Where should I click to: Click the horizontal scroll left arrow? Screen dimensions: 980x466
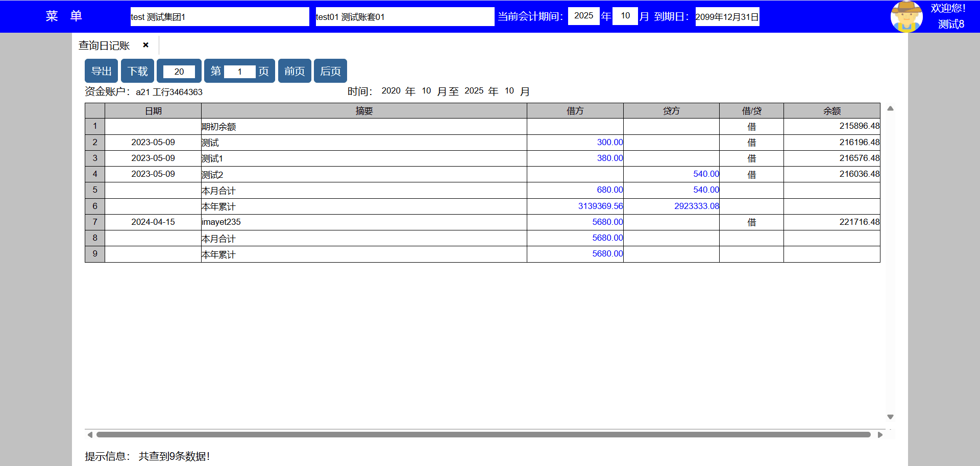coord(90,435)
